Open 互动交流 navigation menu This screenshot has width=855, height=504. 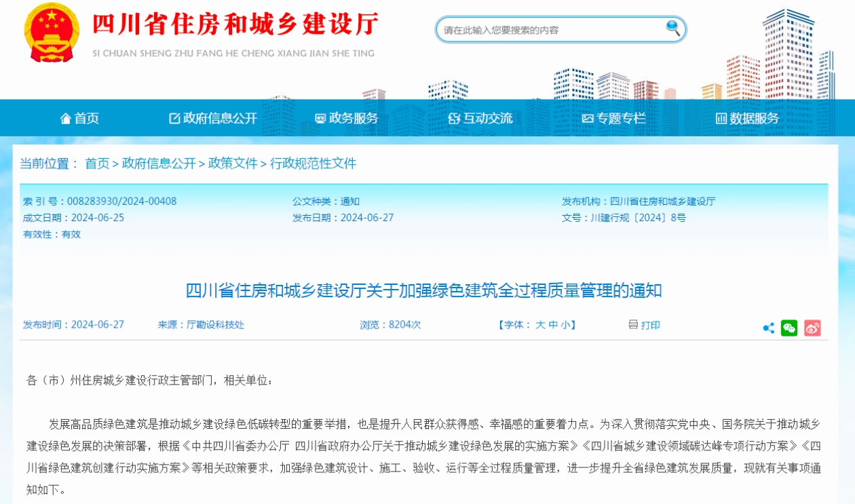480,119
